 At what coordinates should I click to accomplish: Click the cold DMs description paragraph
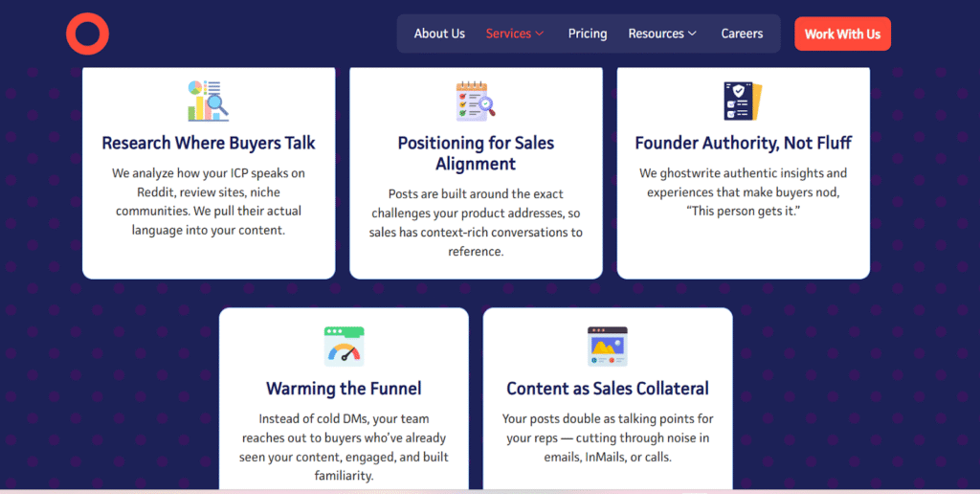point(344,447)
